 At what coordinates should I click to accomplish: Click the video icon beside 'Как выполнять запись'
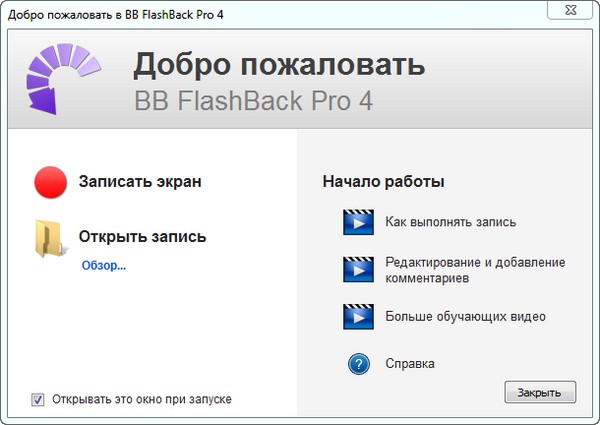coord(358,222)
